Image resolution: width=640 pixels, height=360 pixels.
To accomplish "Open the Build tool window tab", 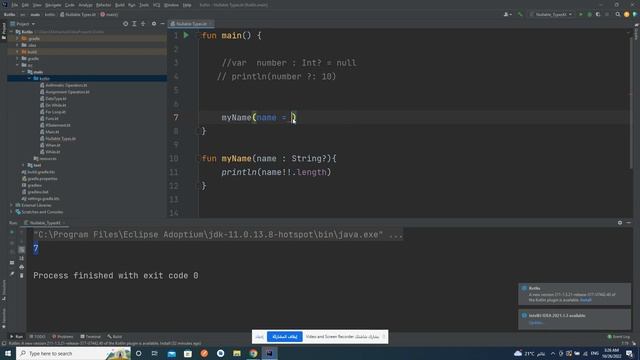I will pos(115,337).
